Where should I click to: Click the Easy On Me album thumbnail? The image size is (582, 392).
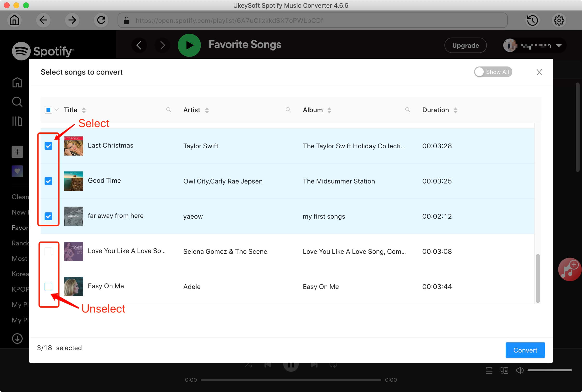pos(73,286)
